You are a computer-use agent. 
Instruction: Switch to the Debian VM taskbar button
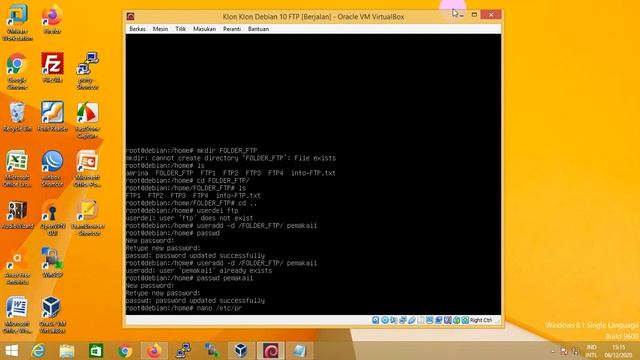(x=270, y=351)
